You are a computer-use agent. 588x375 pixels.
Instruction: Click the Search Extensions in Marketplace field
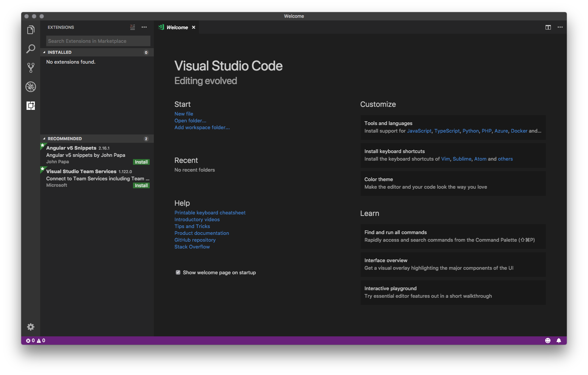[98, 41]
